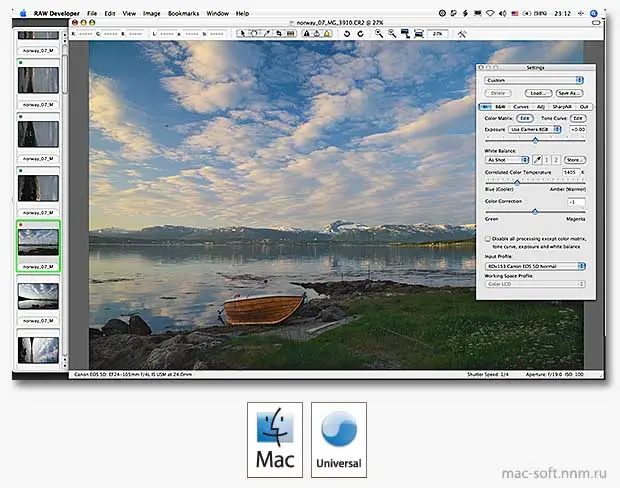The image size is (620, 488).
Task: Switch to the Curves tab
Action: tap(520, 106)
